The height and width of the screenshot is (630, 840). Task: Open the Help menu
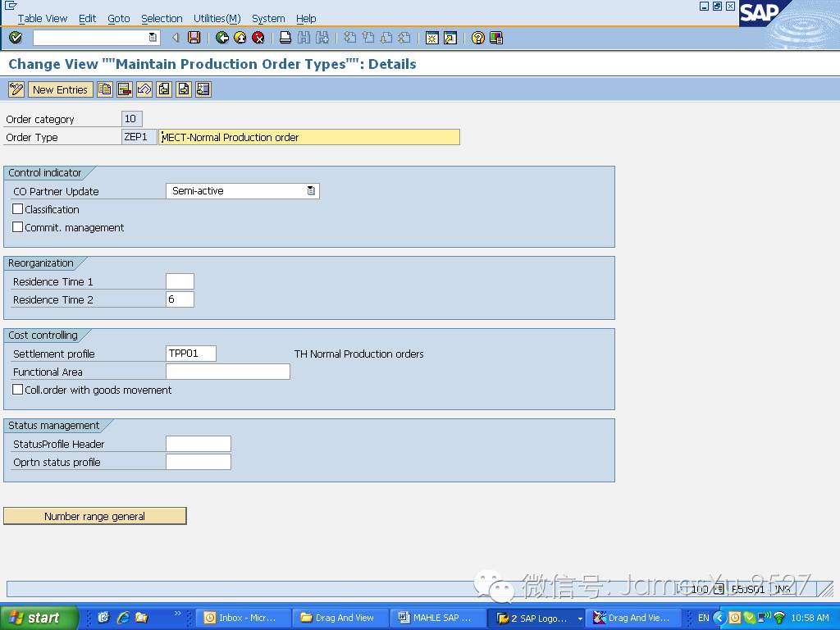tap(306, 18)
